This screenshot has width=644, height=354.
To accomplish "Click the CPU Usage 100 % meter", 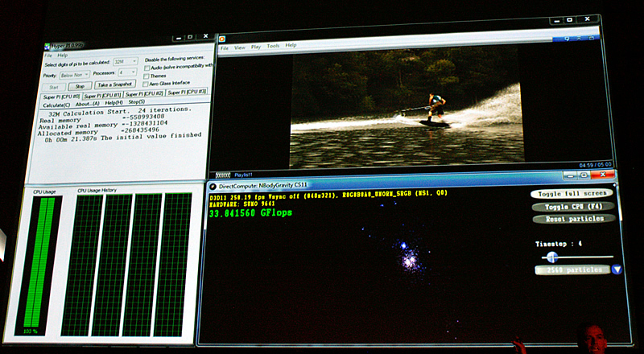I will click(x=39, y=265).
